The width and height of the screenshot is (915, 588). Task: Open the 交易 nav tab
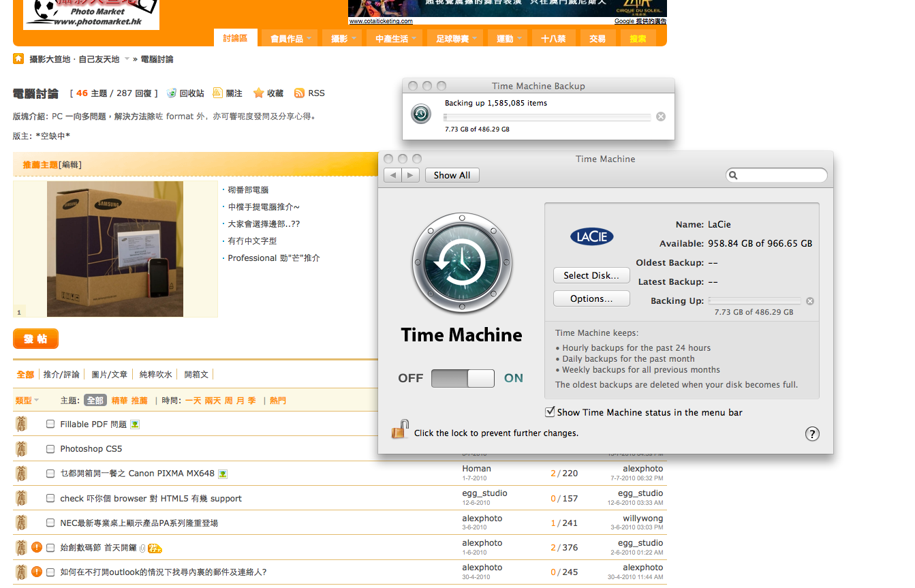pyautogui.click(x=598, y=39)
